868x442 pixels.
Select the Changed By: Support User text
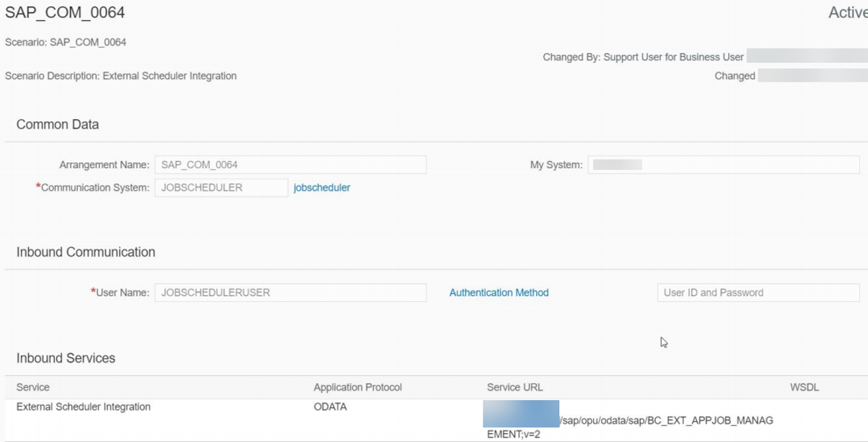pyautogui.click(x=644, y=57)
